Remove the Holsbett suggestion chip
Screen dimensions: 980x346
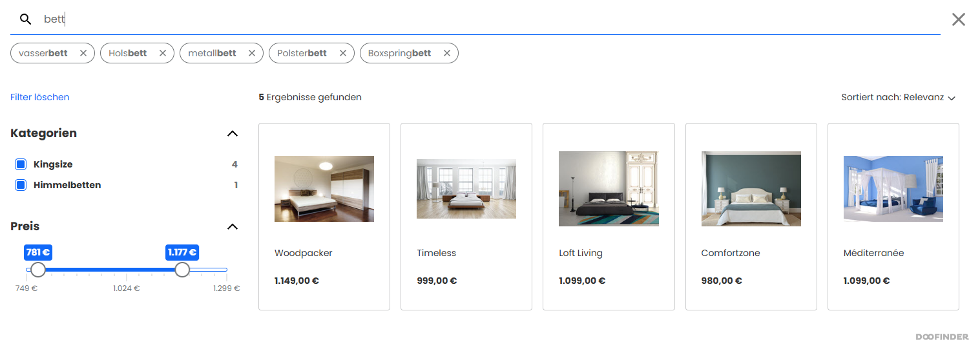pos(163,53)
